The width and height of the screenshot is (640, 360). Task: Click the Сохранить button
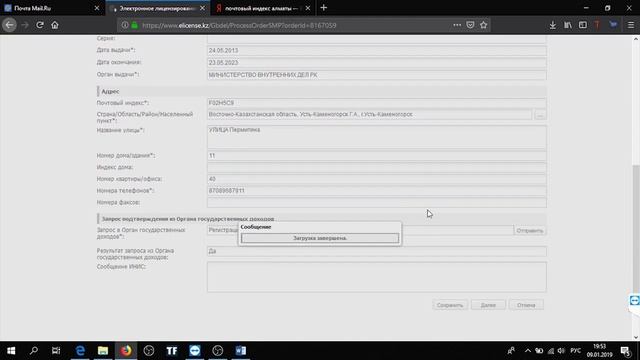pos(450,305)
